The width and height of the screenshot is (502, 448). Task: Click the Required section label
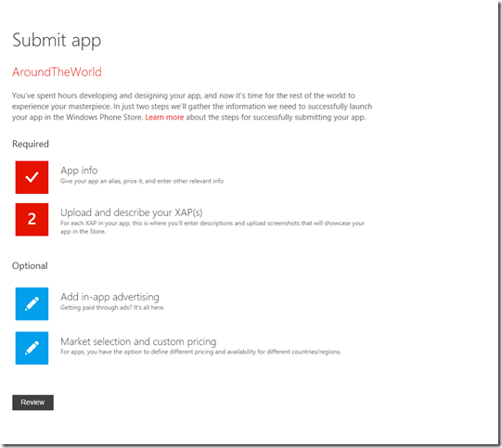coord(31,144)
